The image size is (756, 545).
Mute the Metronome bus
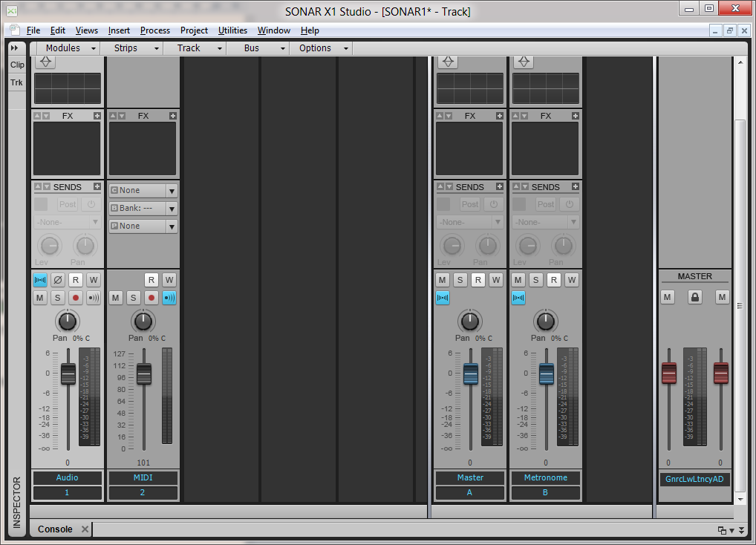tap(518, 280)
